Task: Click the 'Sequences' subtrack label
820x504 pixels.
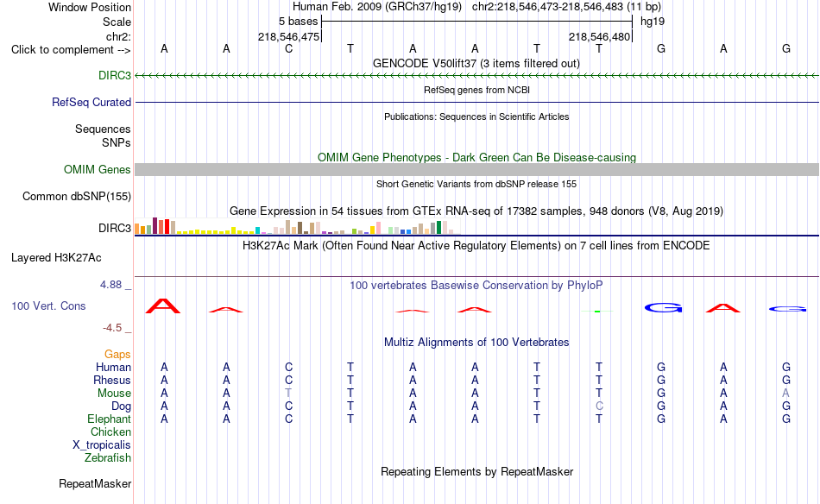Action: 103,129
